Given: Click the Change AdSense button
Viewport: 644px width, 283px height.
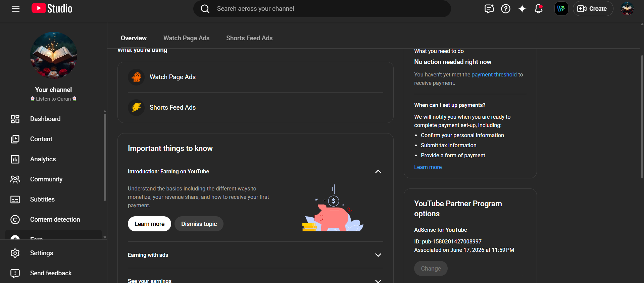Looking at the screenshot, I should coord(431,269).
